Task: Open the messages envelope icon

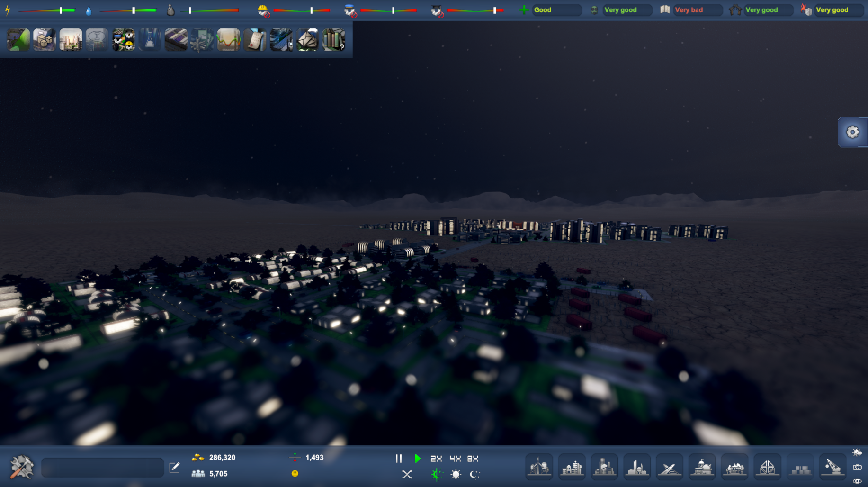Action: tap(307, 40)
